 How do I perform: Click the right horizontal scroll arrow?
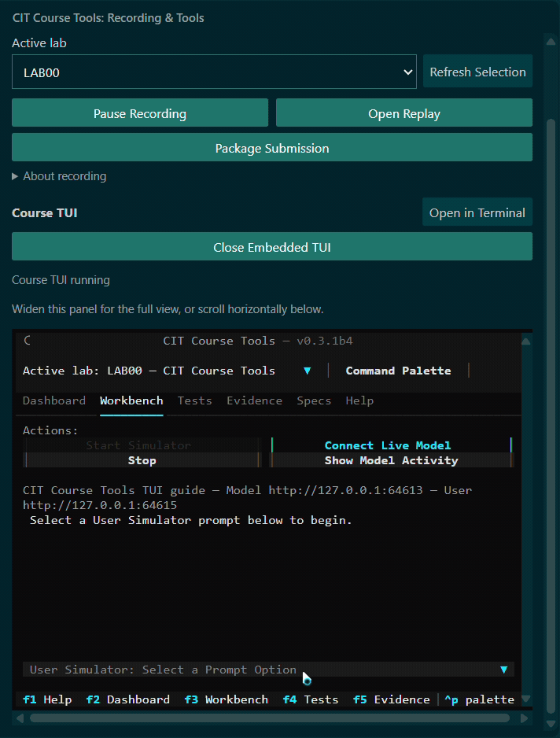click(x=525, y=718)
